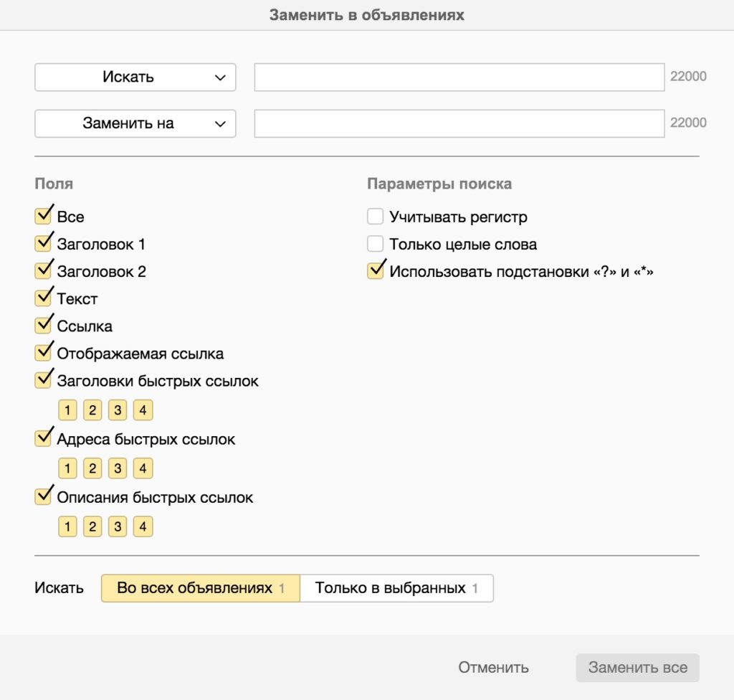Uncheck the «Все» fields checkbox

pos(43,217)
